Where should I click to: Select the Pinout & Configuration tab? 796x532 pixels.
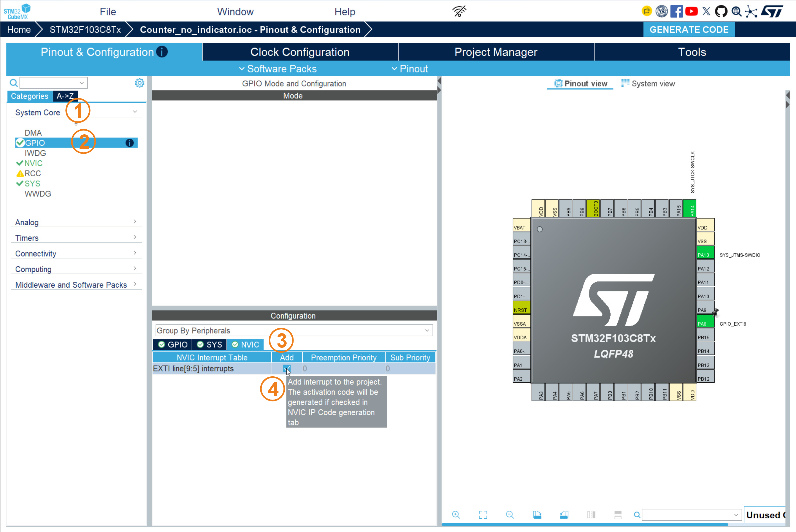click(104, 52)
